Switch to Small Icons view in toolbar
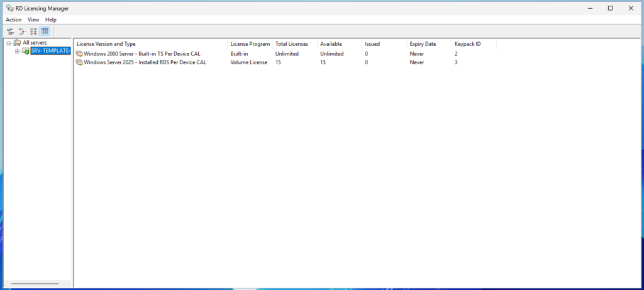 (x=22, y=31)
